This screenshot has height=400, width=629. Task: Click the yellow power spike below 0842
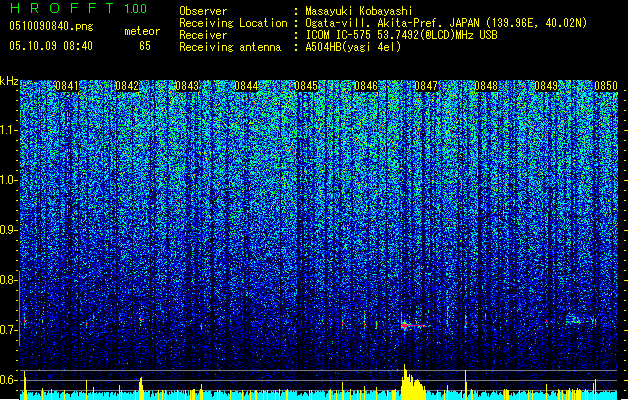[x=141, y=388]
